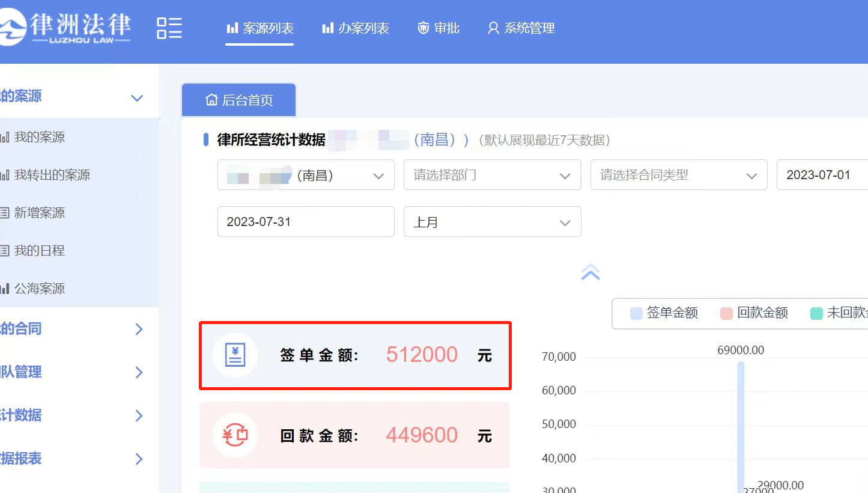868x493 pixels.
Task: Open the 请选择合同类型 dropdown
Action: (678, 175)
